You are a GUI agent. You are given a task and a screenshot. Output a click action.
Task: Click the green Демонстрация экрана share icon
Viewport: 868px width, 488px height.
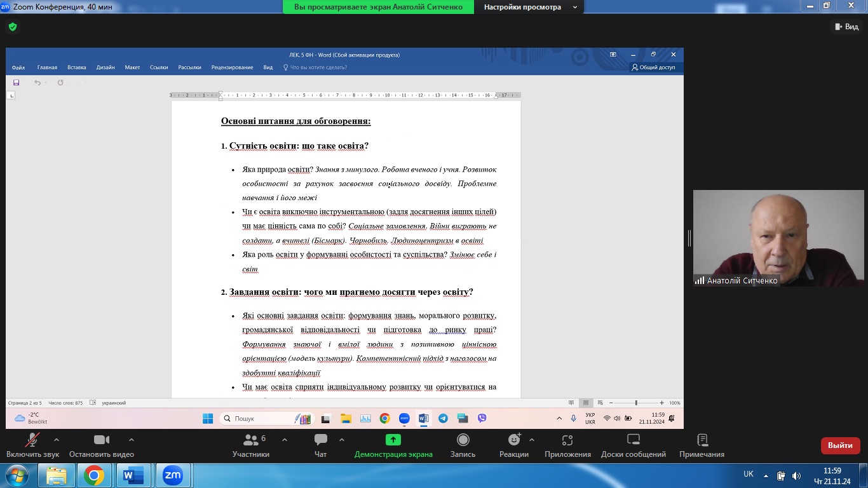[x=393, y=440]
